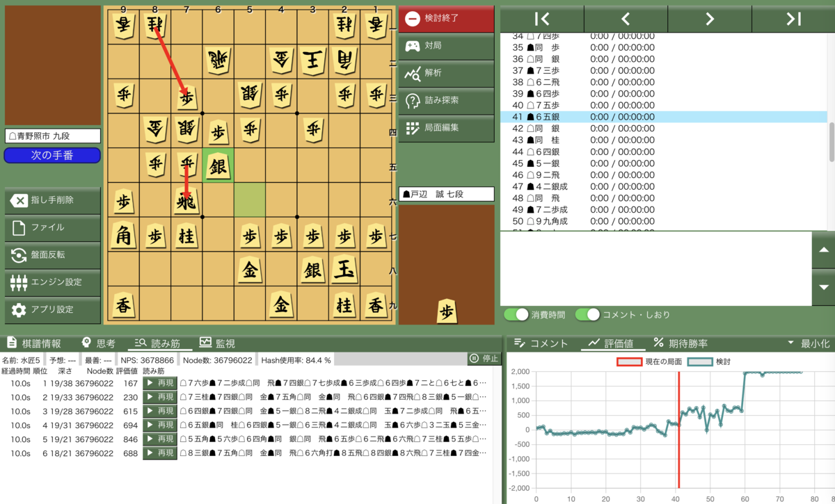Image resolution: width=835 pixels, height=504 pixels.
Task: Click 指し手削除 to delete a move
Action: (x=51, y=202)
